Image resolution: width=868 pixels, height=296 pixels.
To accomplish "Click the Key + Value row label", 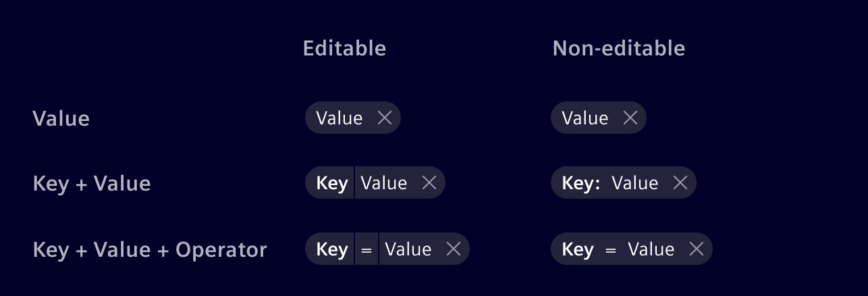I will (x=92, y=183).
